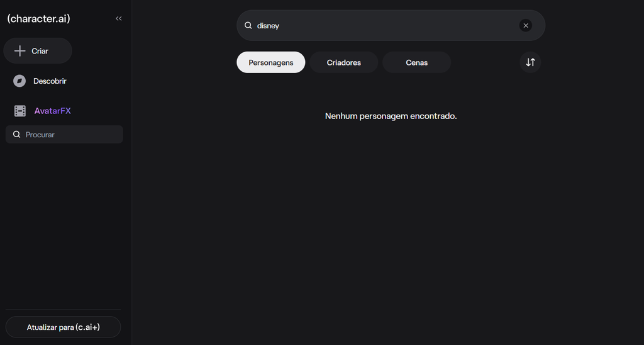This screenshot has width=644, height=345.
Task: Click the AvatarFX film strip icon
Action: tap(20, 111)
